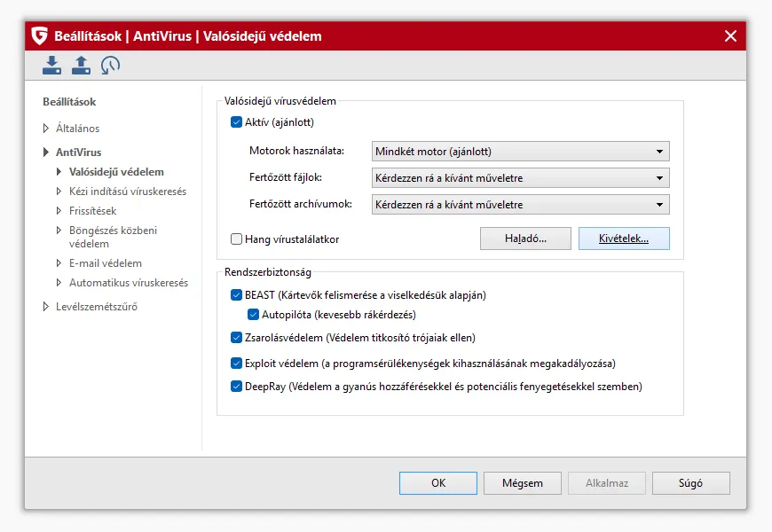
Task: Toggle BEAST behavior detection checkbox
Action: click(236, 295)
